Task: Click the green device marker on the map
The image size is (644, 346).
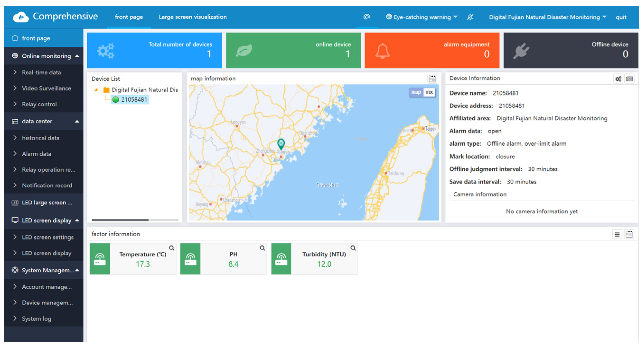Action: tap(281, 144)
